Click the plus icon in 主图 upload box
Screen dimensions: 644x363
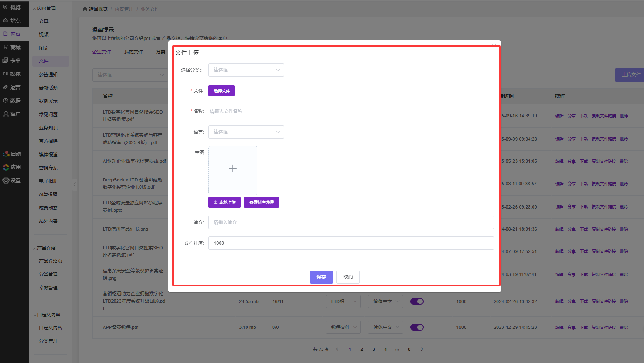233,169
